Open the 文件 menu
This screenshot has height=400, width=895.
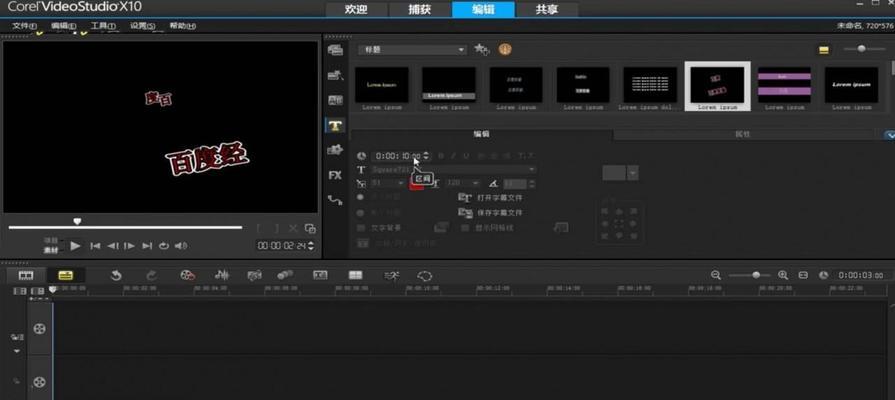(x=25, y=26)
